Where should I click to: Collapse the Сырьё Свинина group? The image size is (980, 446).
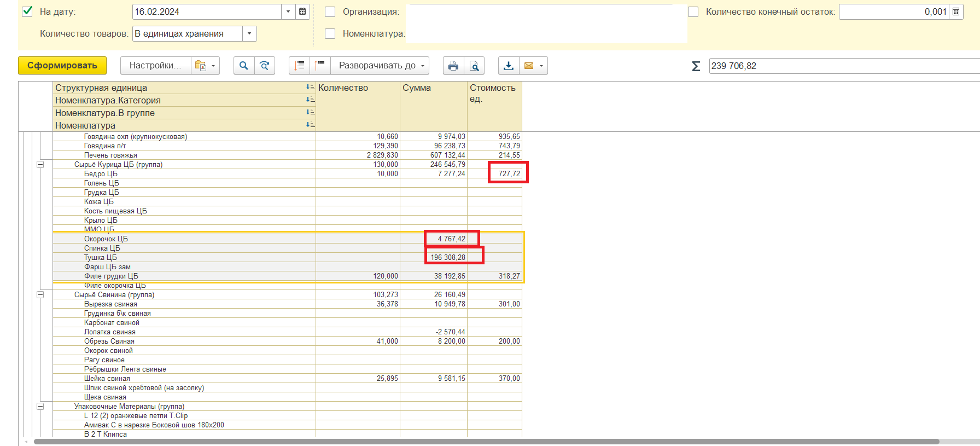[x=40, y=294]
